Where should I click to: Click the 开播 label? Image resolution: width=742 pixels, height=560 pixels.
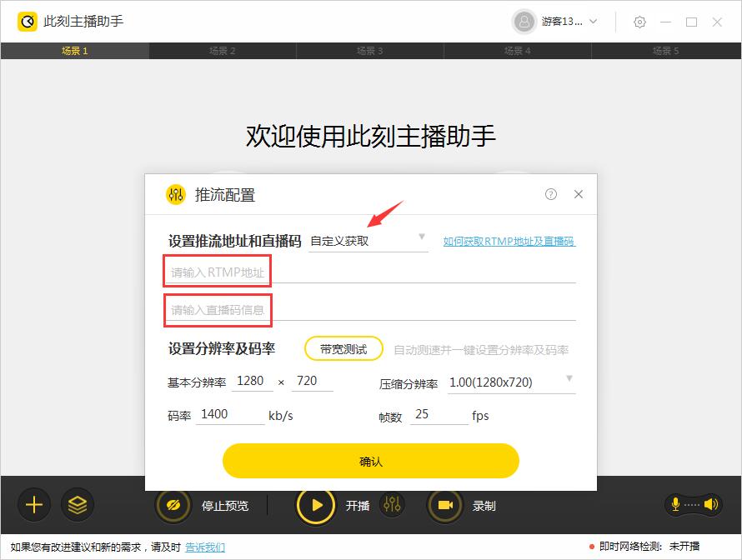358,506
